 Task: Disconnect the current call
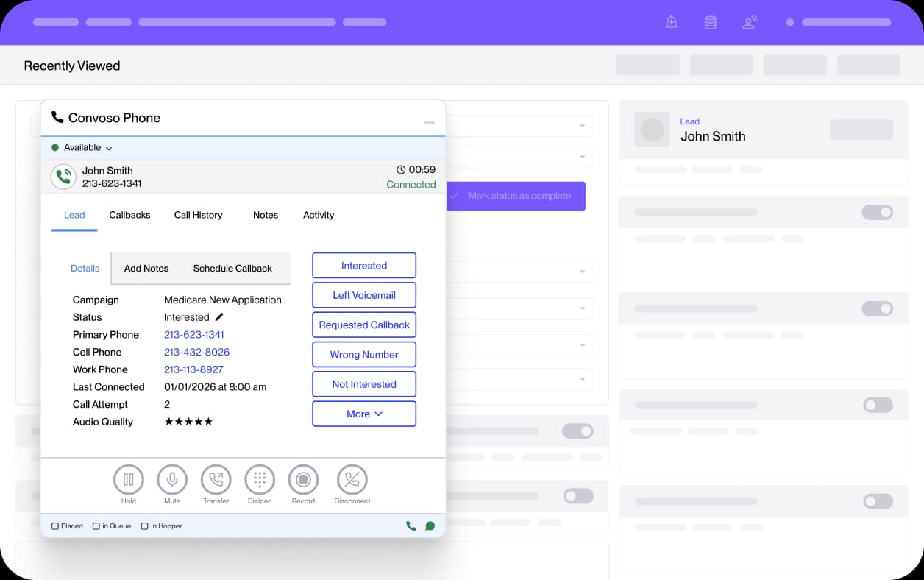[x=352, y=480]
